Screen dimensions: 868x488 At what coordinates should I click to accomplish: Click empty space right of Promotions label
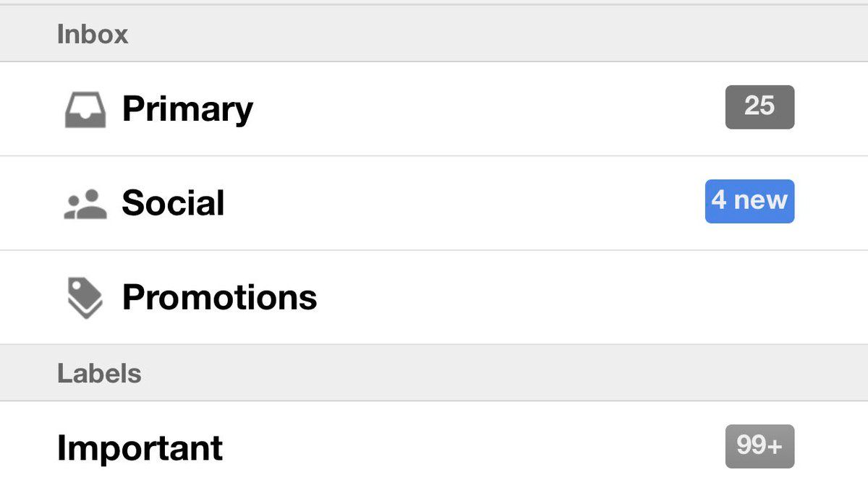[x=579, y=297]
